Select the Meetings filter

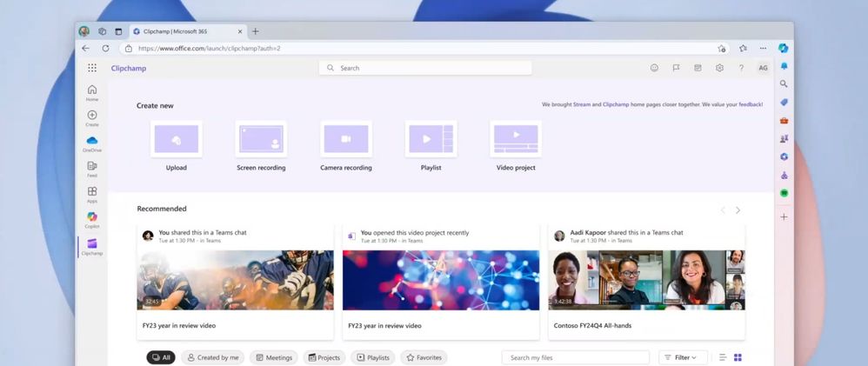coord(273,357)
